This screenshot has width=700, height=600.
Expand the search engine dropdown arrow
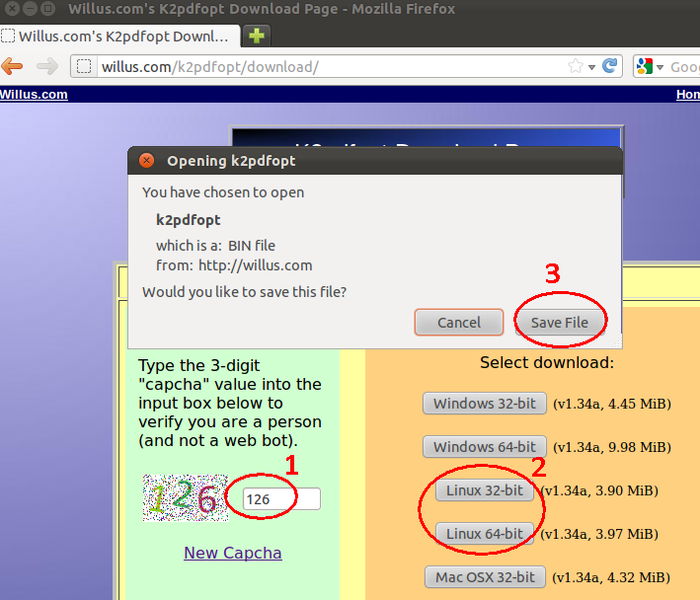(660, 67)
